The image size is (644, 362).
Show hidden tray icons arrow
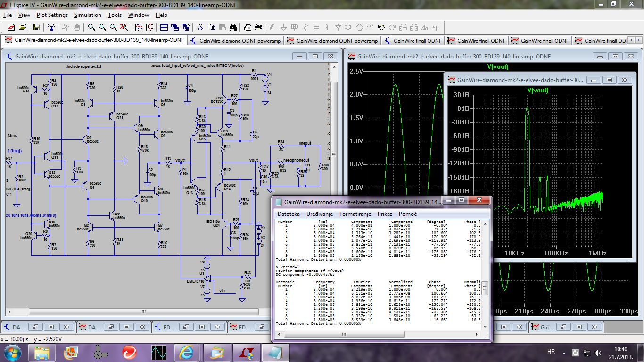(x=564, y=352)
